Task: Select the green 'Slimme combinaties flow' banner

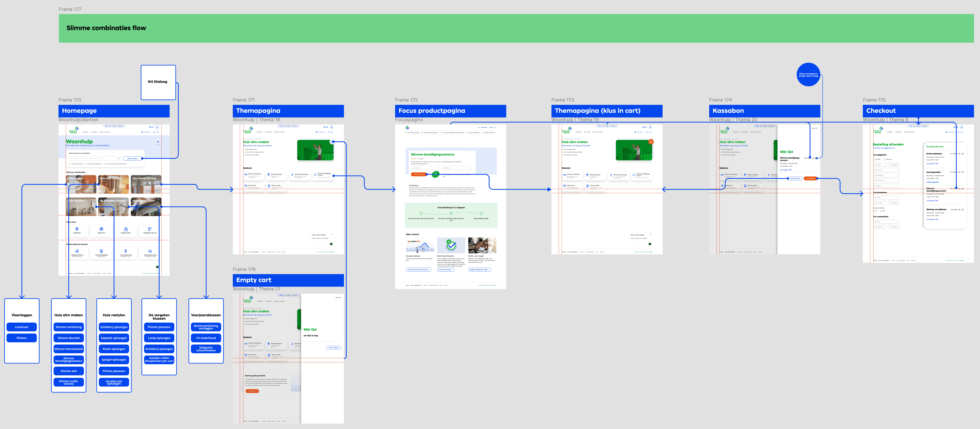Action: click(x=516, y=28)
